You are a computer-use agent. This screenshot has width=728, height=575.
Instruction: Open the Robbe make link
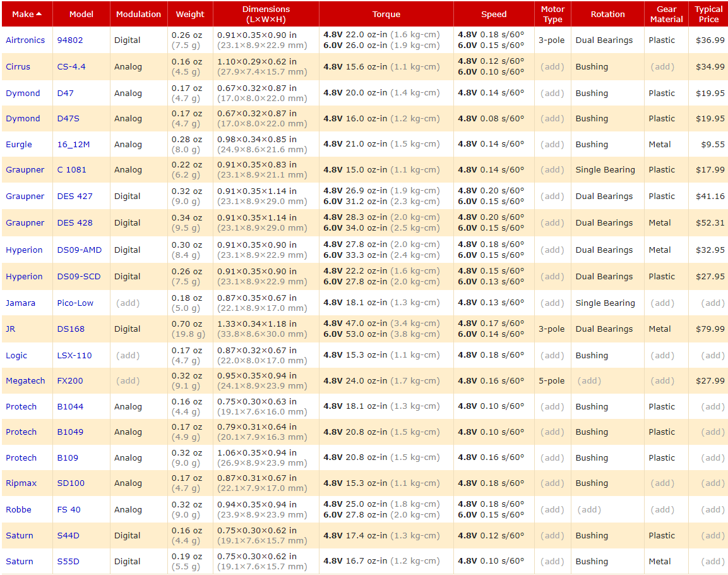[18, 509]
